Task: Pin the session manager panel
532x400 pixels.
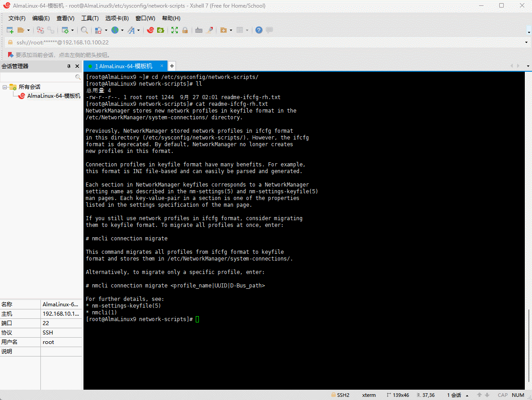Action: (69, 66)
